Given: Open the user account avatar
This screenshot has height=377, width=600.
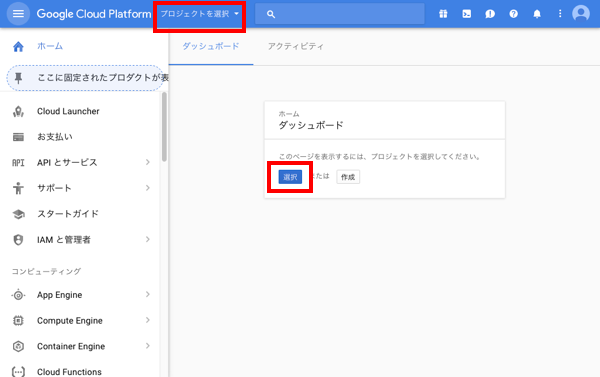Looking at the screenshot, I should click(x=581, y=14).
